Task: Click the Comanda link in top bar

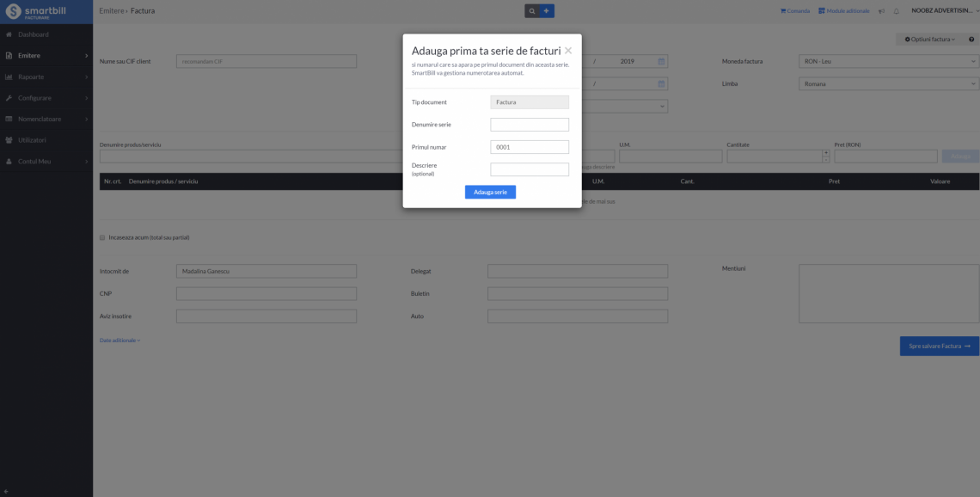Action: (794, 11)
